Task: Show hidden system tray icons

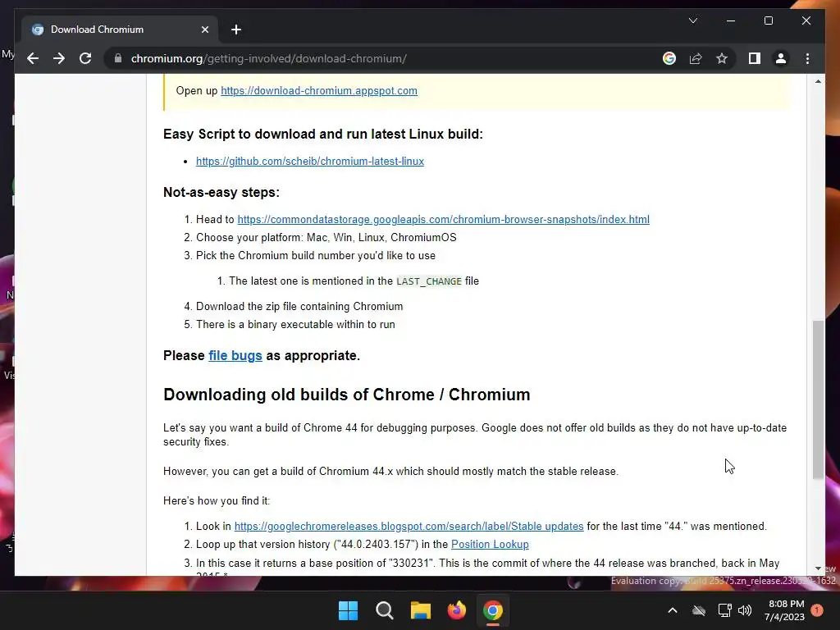Action: tap(673, 610)
